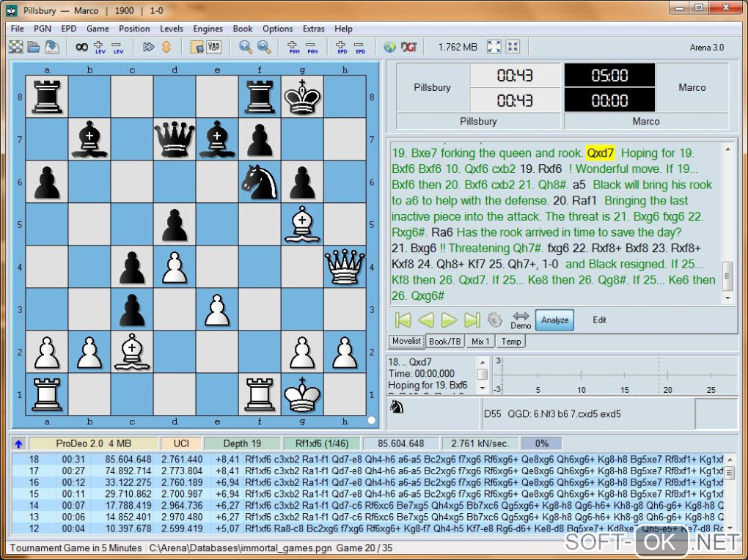
Task: Click the plus LEV level icon
Action: coord(100,47)
